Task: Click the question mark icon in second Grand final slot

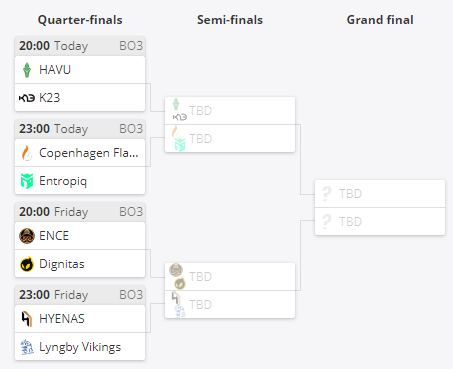Action: tap(327, 222)
